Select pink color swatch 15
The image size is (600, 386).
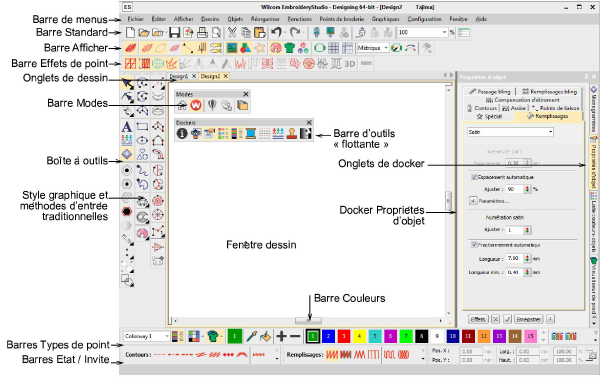tap(530, 336)
